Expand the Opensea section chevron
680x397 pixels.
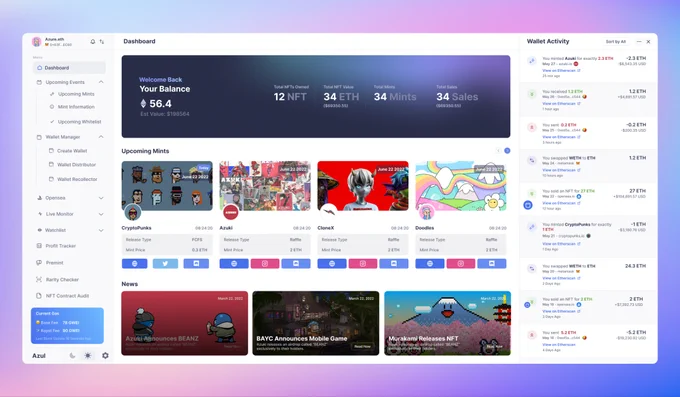pyautogui.click(x=101, y=198)
